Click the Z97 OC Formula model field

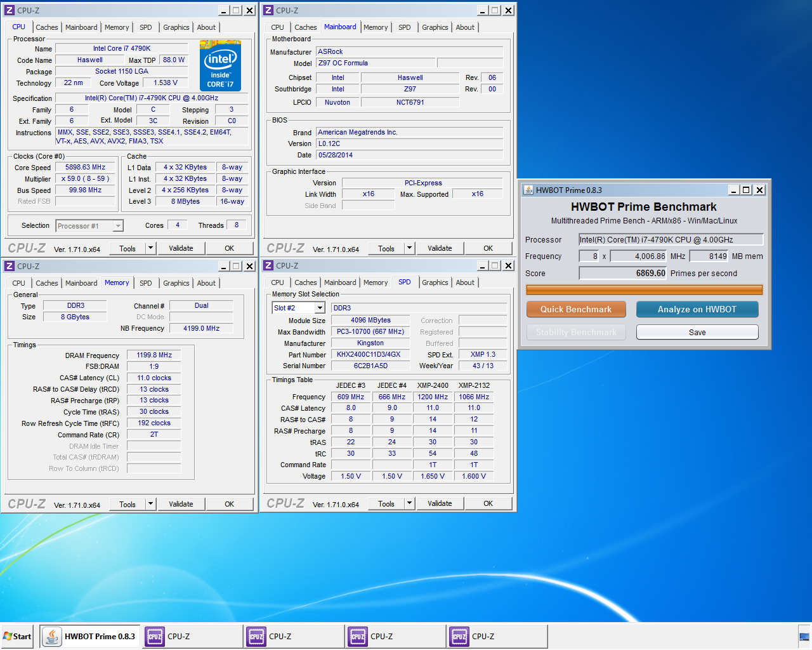point(376,63)
